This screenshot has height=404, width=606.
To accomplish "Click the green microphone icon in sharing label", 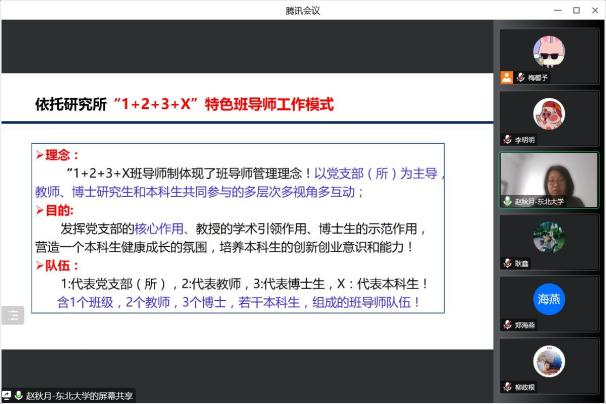I will [20, 396].
